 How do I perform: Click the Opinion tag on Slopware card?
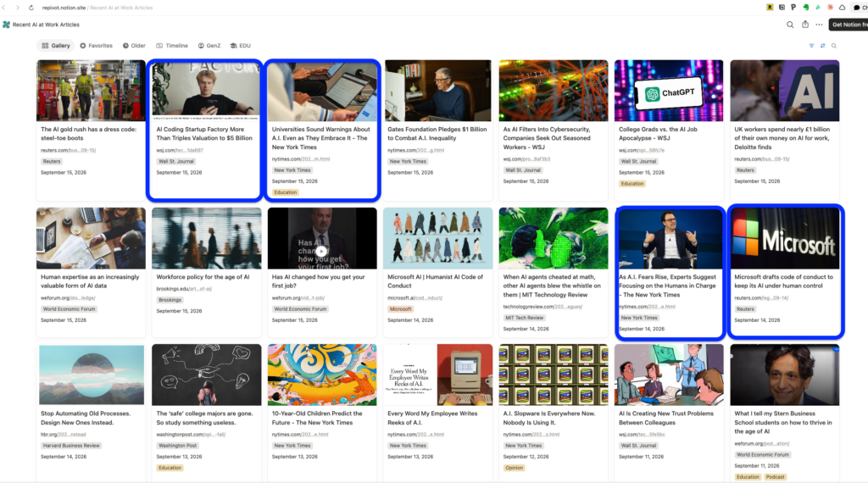[514, 468]
